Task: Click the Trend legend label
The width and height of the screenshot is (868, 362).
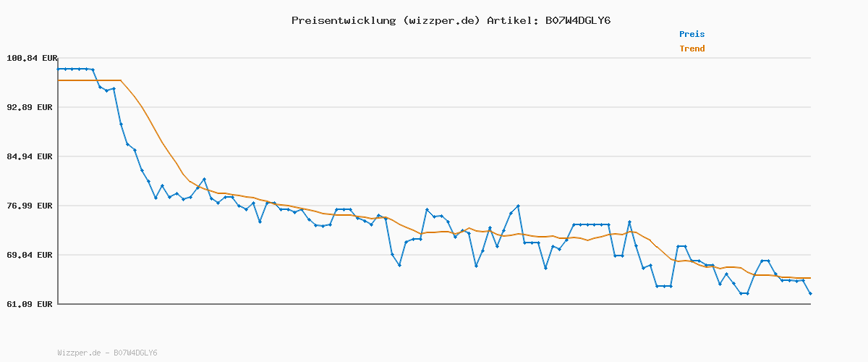Action: pos(692,49)
